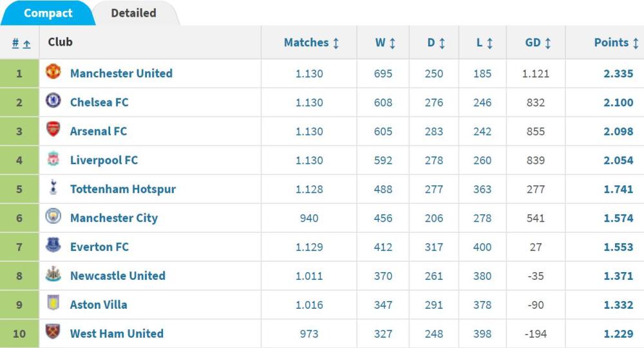Viewport: 644px width, 348px height.
Task: Click the Manchester City crest icon
Action: pos(53,216)
